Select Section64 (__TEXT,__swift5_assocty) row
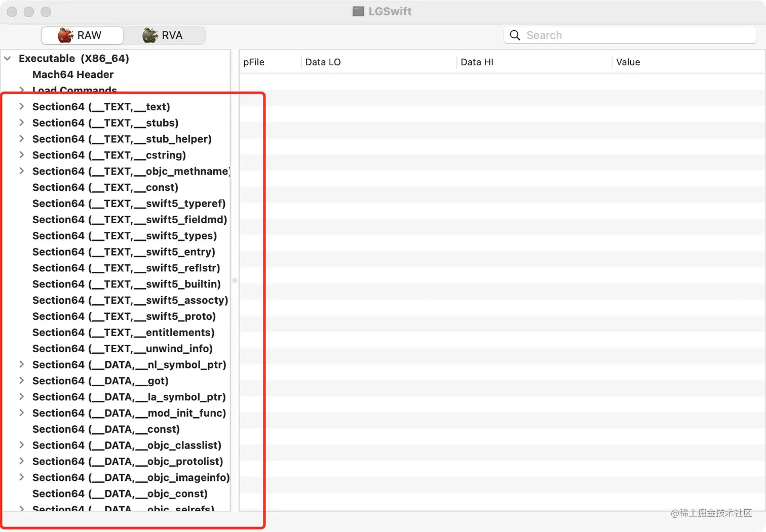766x532 pixels. click(116, 300)
